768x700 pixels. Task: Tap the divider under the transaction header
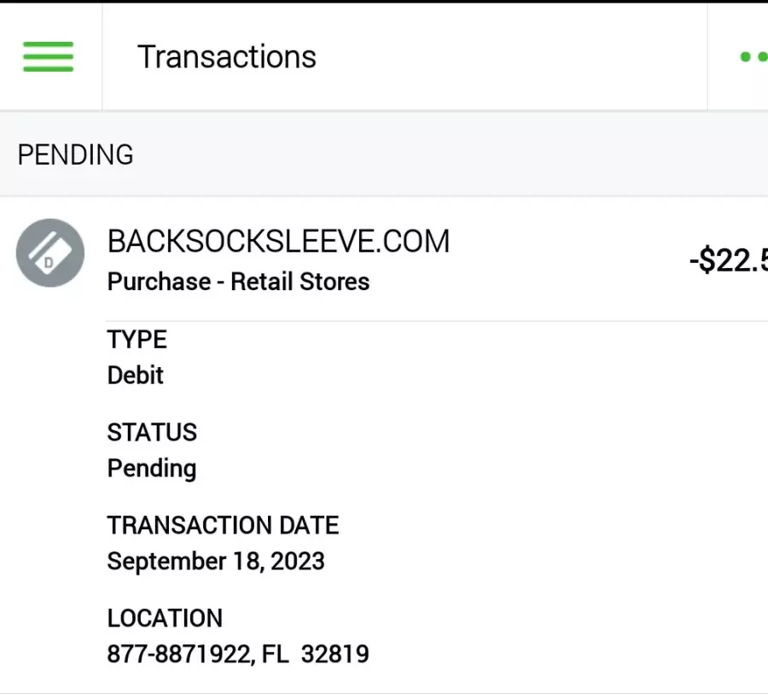(437, 321)
